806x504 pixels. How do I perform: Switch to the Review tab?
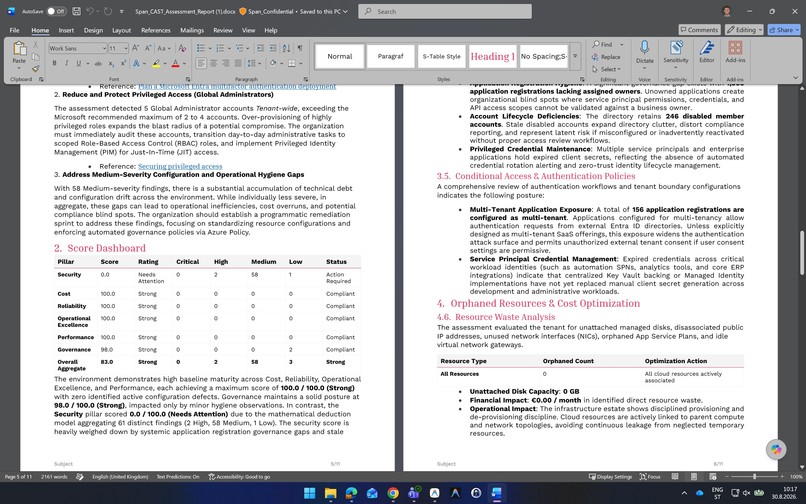(x=223, y=30)
